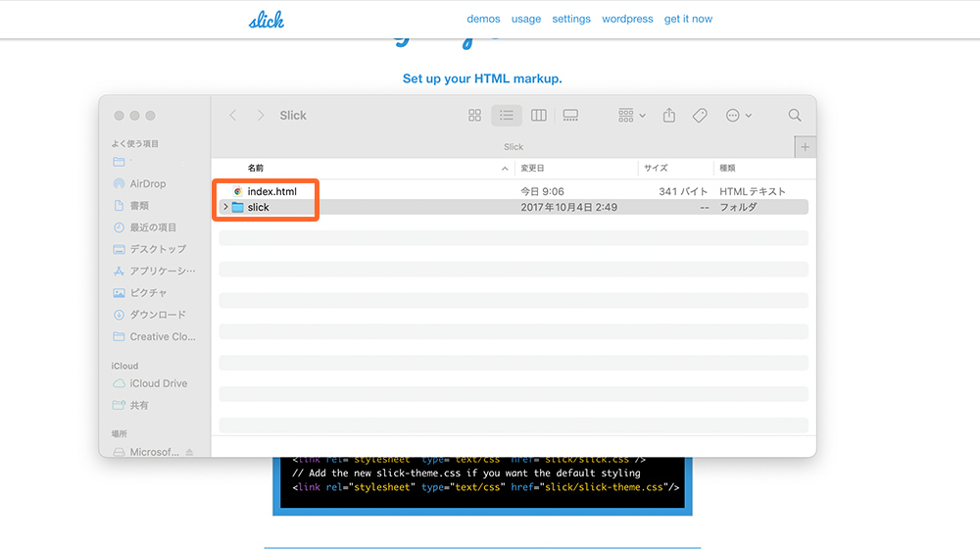Click the 今日 9:06 modified date
Image resolution: width=980 pixels, height=551 pixels.
(x=543, y=191)
